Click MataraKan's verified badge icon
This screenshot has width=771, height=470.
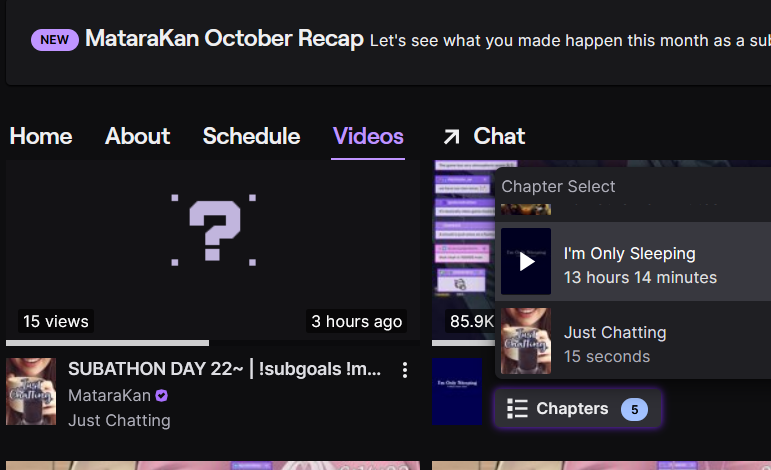pyautogui.click(x=162, y=396)
